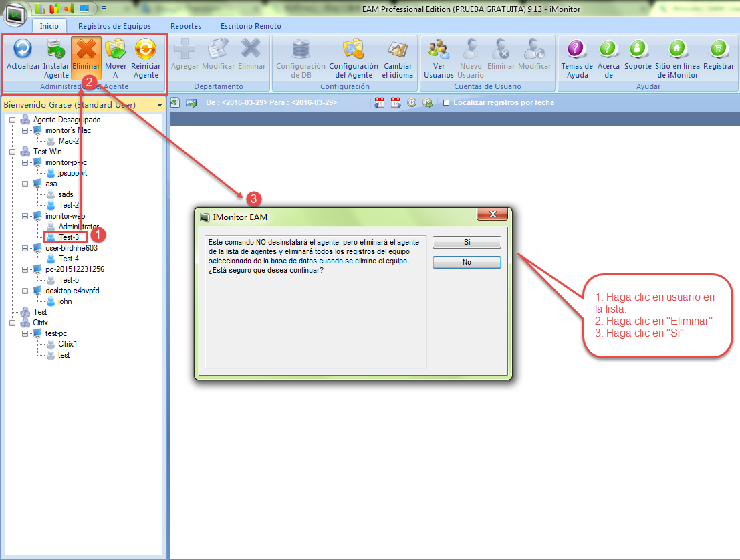Collapse the asa computer node
This screenshot has height=560, width=740.
click(x=25, y=184)
